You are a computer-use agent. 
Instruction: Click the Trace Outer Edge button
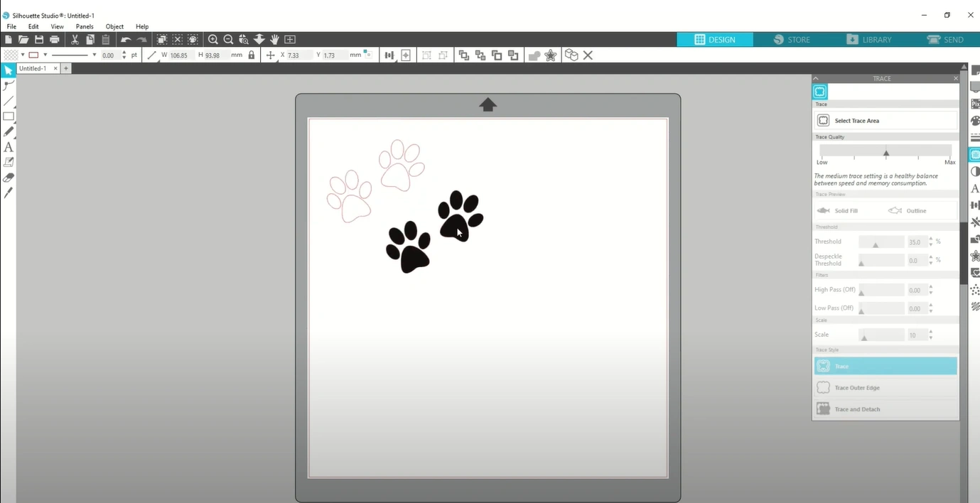pos(885,388)
